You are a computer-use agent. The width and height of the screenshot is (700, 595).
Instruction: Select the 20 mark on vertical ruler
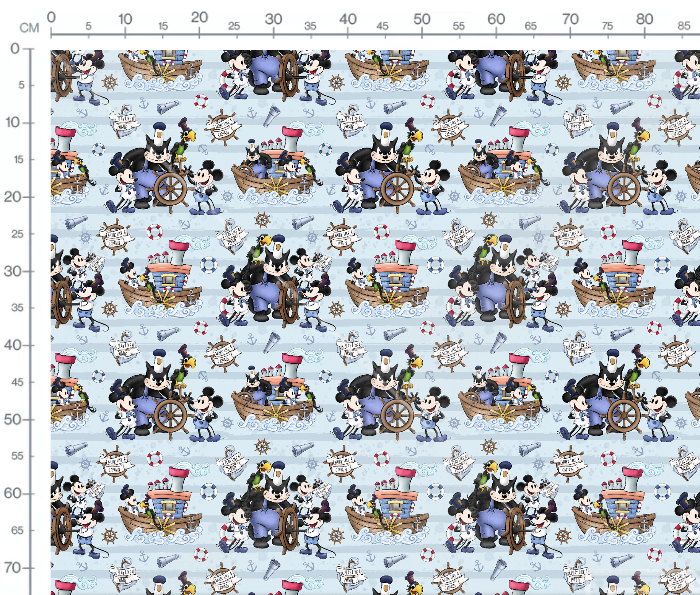point(12,197)
